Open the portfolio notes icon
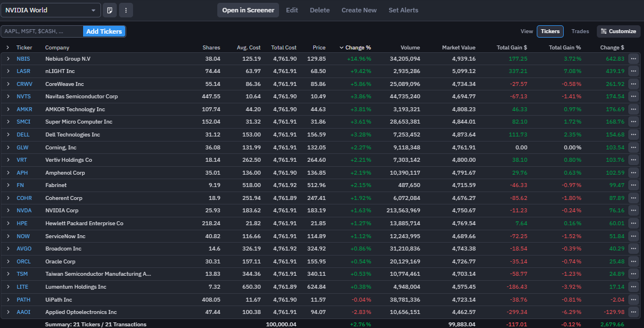This screenshot has height=328, width=644. point(109,10)
